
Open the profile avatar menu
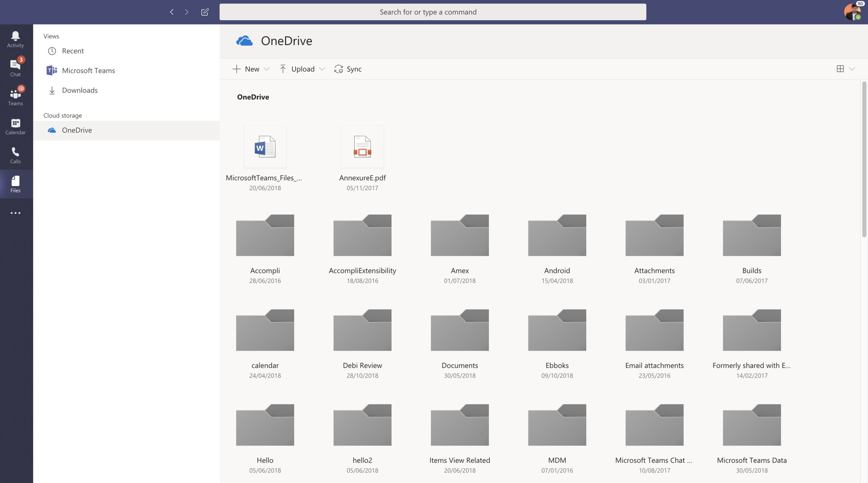point(853,12)
